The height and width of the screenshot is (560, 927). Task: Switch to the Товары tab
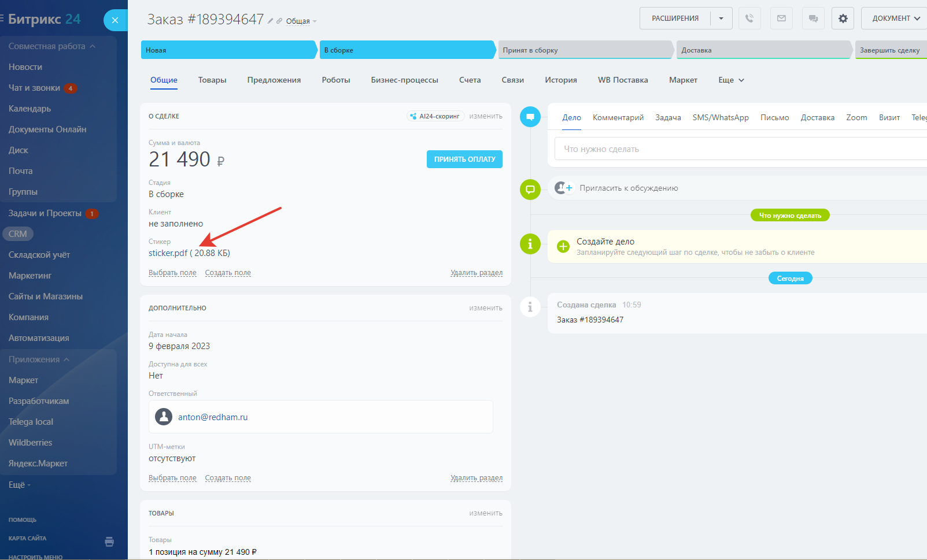pyautogui.click(x=212, y=80)
